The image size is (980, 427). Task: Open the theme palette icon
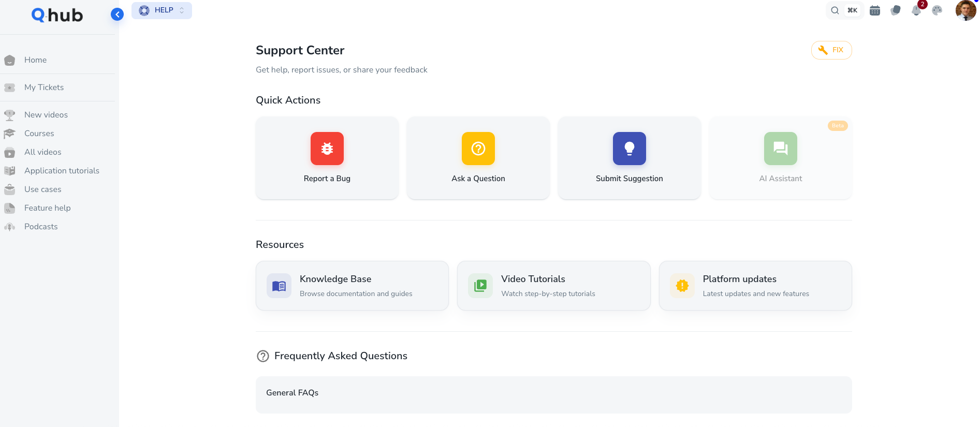coord(937,10)
